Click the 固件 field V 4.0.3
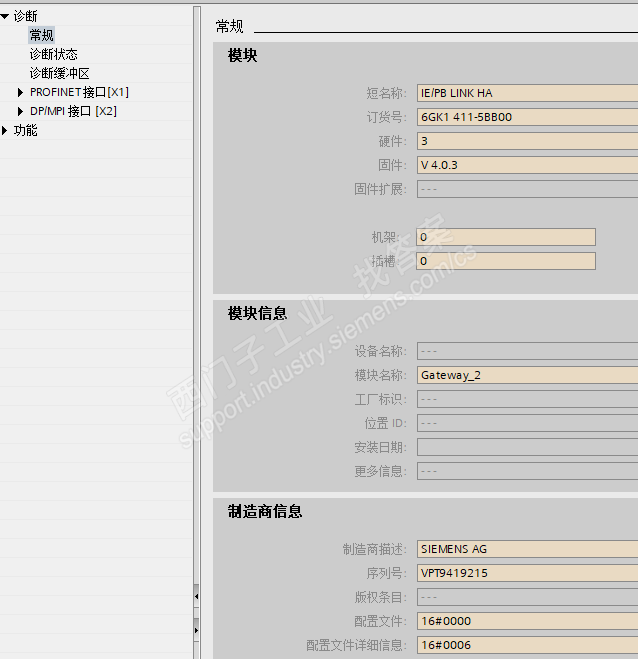Screen dimensions: 638x659 point(527,165)
